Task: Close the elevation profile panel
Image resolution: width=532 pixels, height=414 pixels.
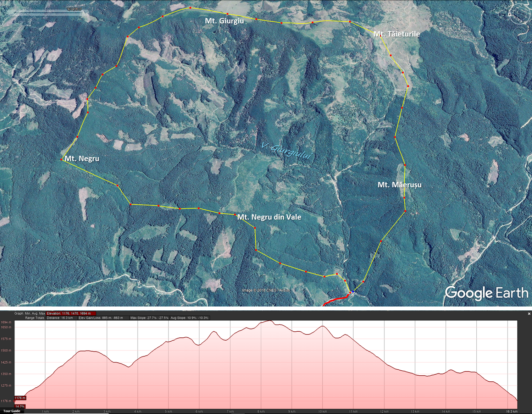Action: click(x=529, y=314)
